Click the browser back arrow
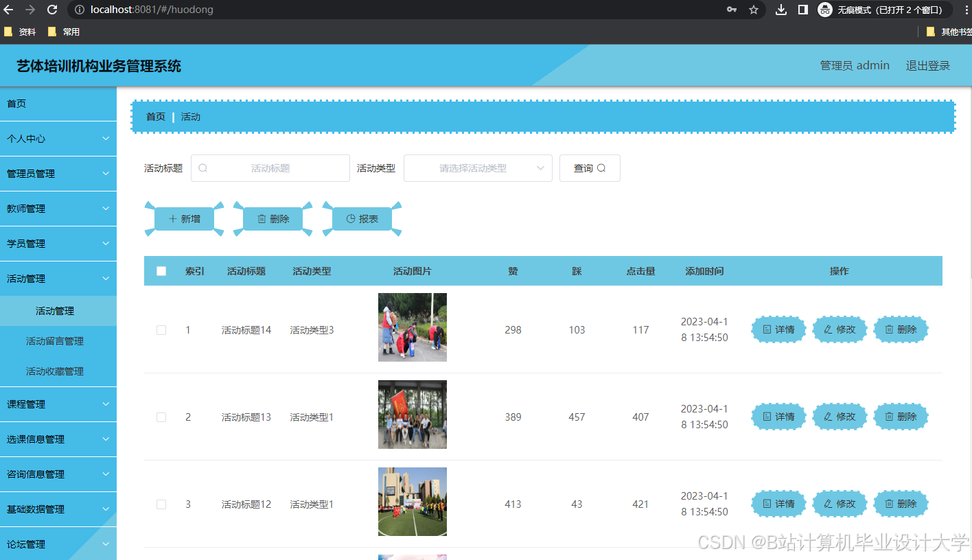972x560 pixels. tap(8, 10)
